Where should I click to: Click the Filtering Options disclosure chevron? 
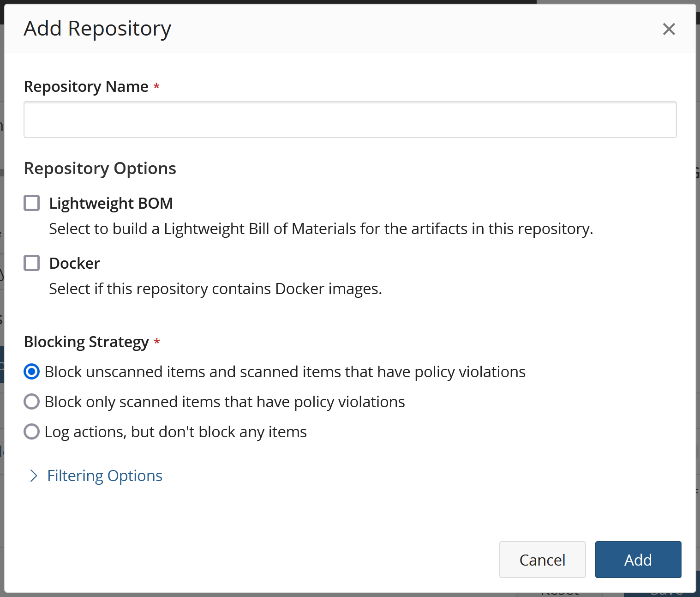[x=33, y=476]
